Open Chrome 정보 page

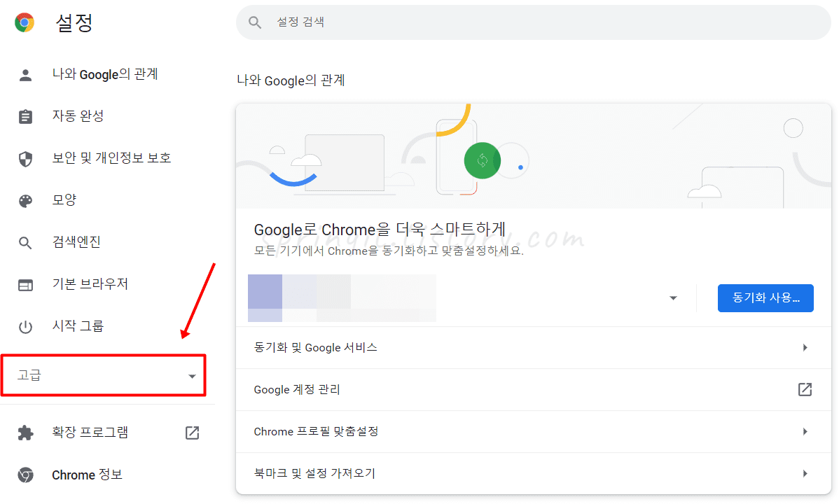[x=88, y=475]
